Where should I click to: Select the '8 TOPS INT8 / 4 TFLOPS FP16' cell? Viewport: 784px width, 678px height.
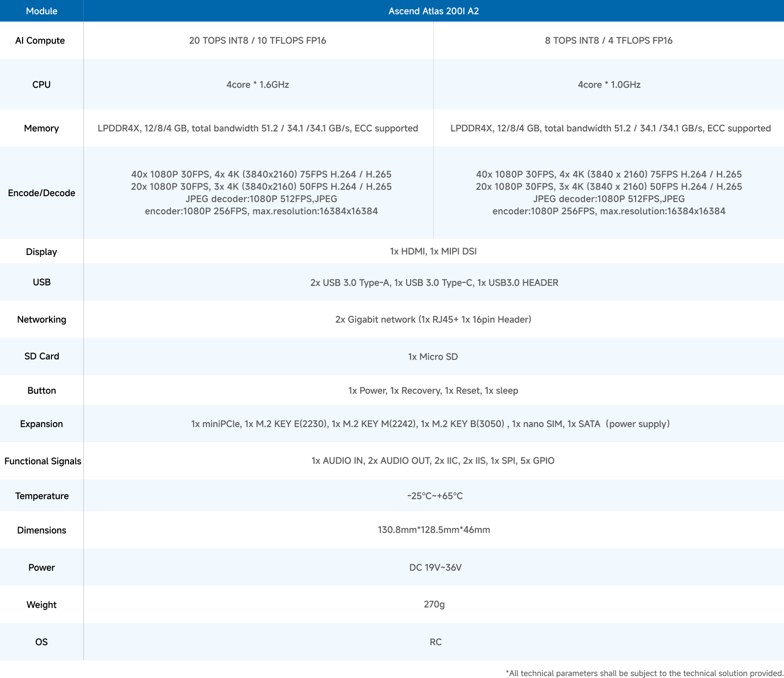click(609, 41)
